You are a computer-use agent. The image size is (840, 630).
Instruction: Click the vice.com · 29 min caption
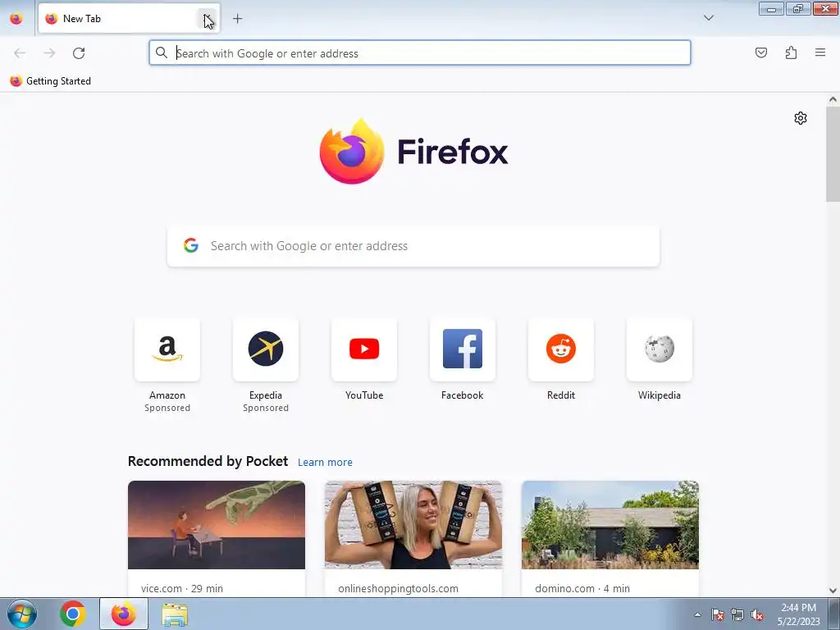click(x=182, y=588)
